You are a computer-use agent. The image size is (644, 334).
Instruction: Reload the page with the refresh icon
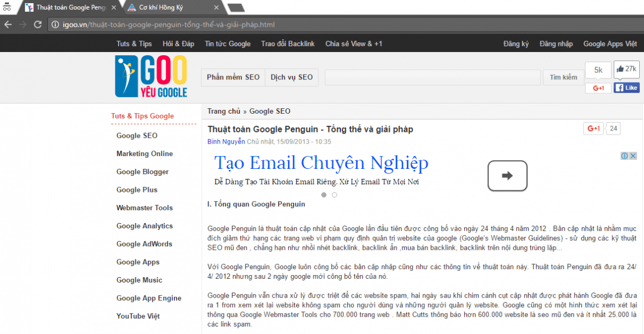38,25
